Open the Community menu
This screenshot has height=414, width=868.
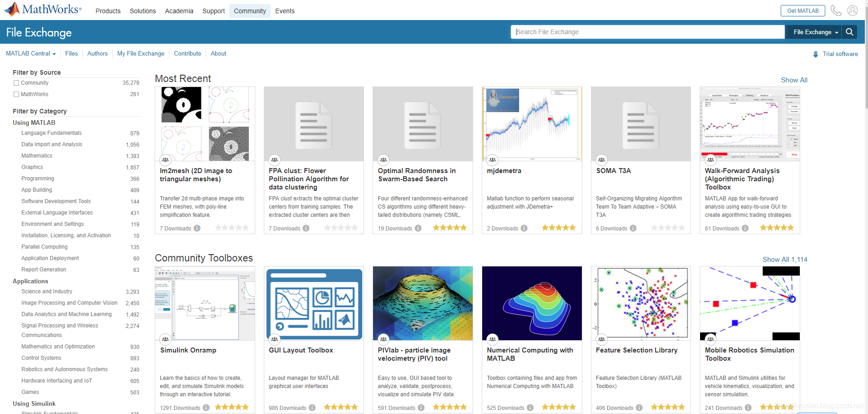tap(250, 11)
